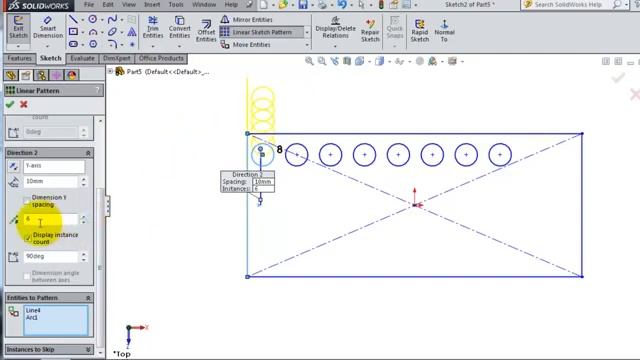
Task: Accept the Linear Pattern with green checkmark
Action: [10, 104]
